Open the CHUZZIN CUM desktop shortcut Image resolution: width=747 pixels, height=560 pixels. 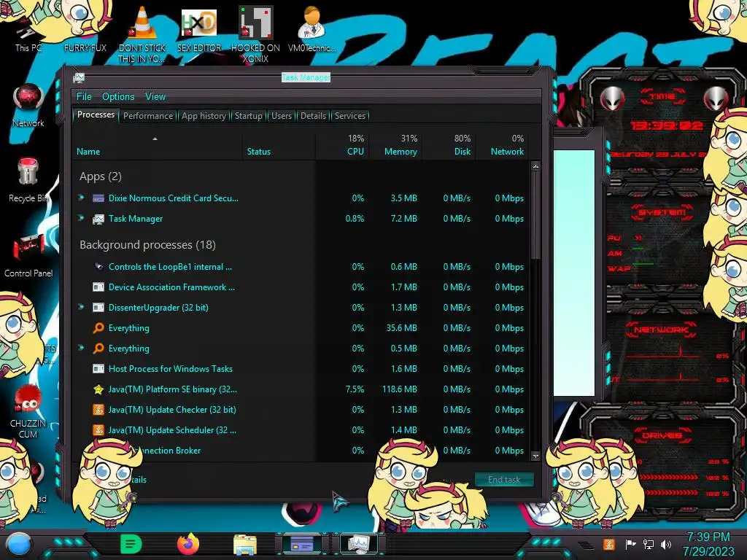click(28, 411)
